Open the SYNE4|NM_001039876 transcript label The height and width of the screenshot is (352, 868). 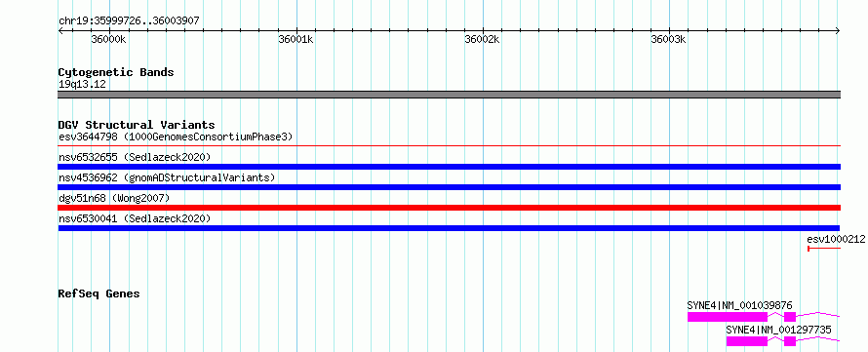[x=739, y=305]
